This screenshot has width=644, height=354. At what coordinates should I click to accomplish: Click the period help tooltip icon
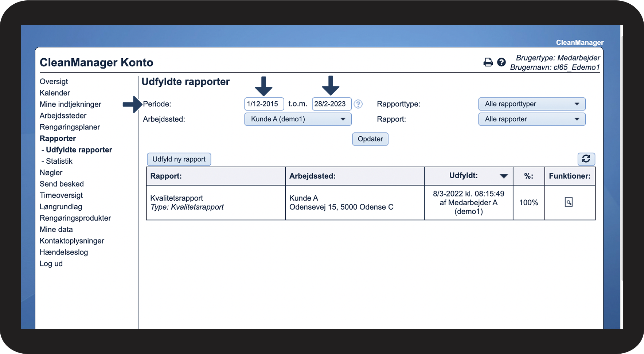358,104
